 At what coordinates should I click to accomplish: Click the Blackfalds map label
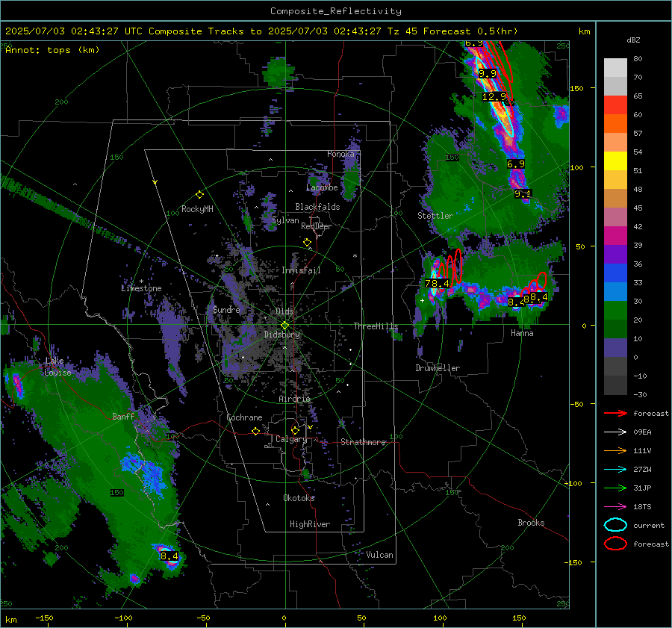(317, 207)
